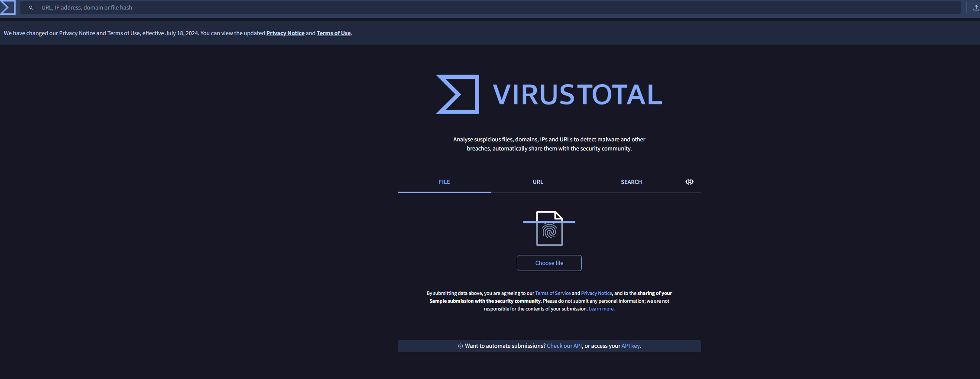Click Privacy Notice in the submission disclaimer
The height and width of the screenshot is (379, 980).
tap(597, 294)
